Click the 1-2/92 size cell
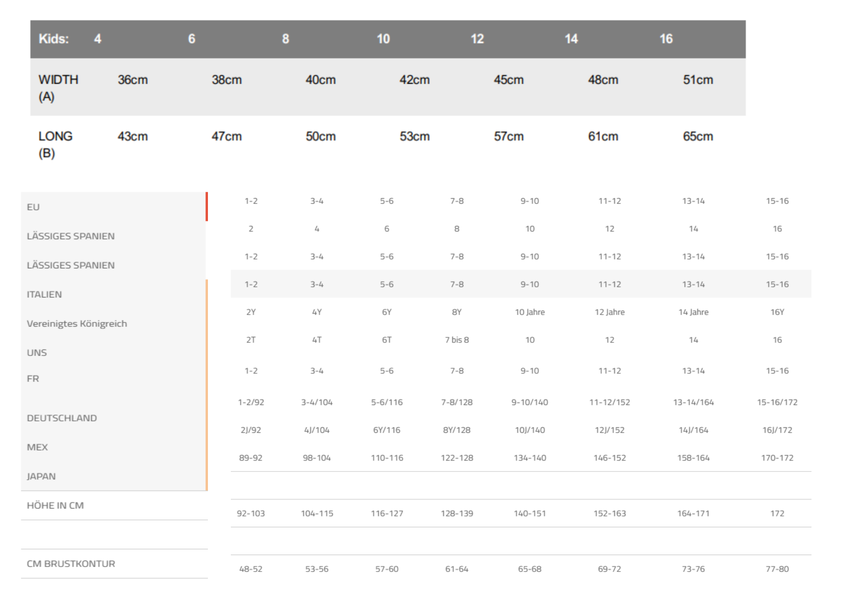Screen dimensions: 852x616 coord(251,402)
